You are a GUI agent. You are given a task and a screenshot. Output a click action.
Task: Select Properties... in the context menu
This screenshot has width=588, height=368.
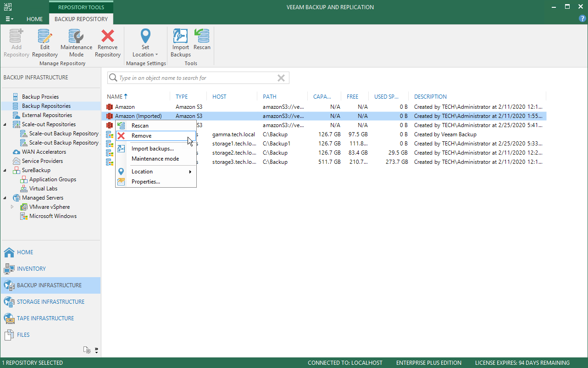[155, 182]
